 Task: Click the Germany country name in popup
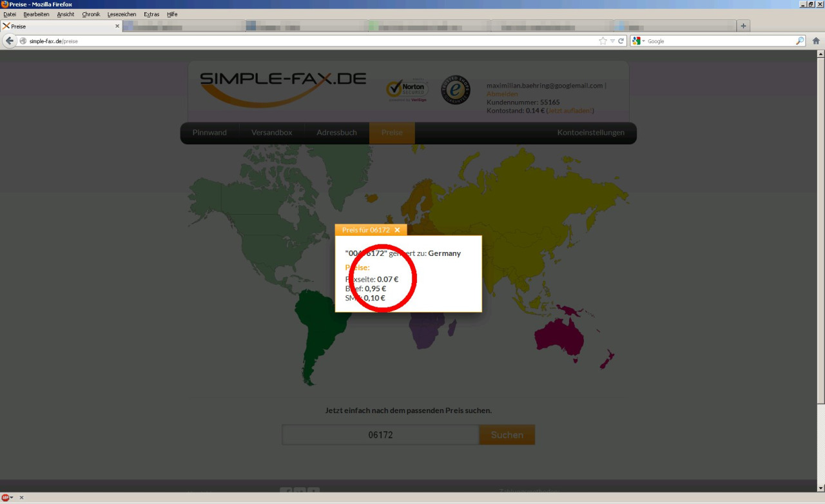click(445, 253)
